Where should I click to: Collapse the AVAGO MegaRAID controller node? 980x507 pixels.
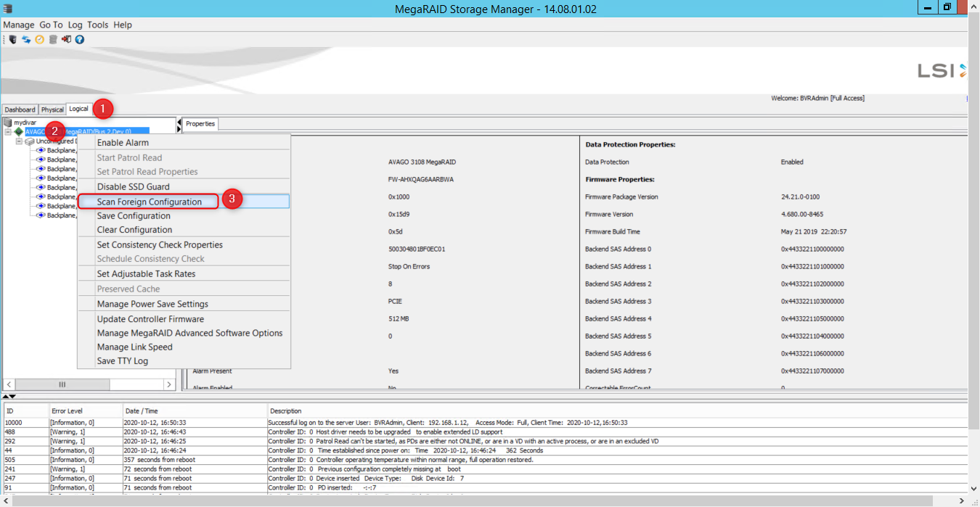pyautogui.click(x=8, y=132)
